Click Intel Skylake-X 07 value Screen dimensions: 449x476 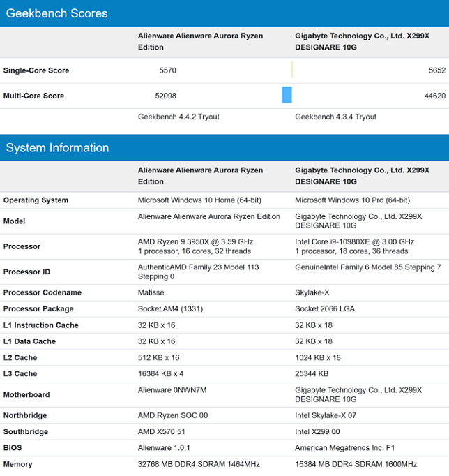coord(326,415)
